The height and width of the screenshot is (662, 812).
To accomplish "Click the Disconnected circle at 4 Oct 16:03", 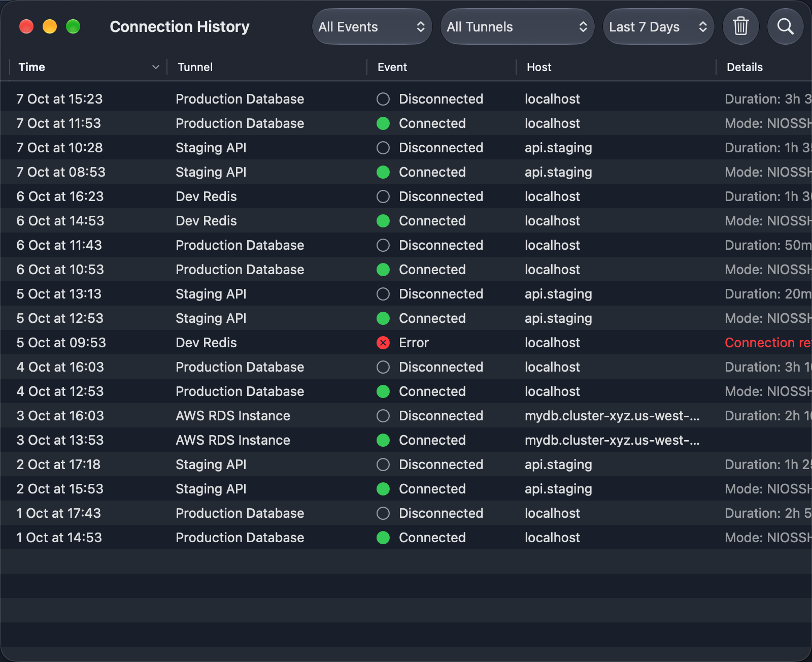I will pos(383,367).
